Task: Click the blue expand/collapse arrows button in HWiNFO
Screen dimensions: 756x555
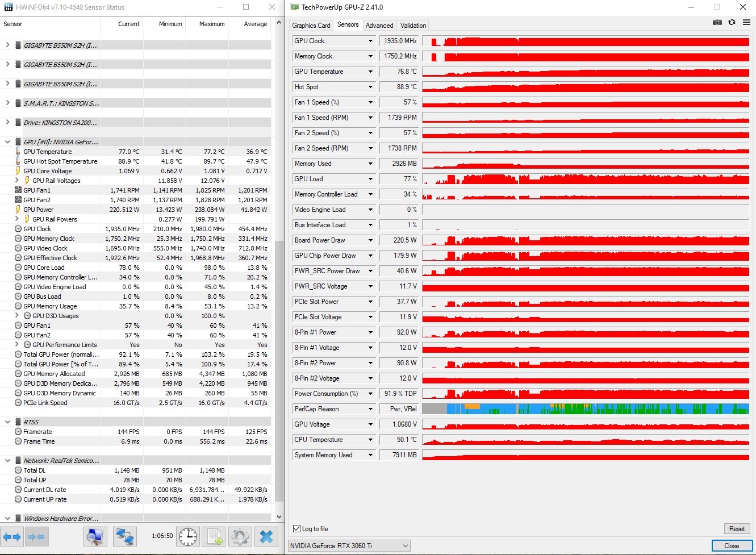Action: 12,536
